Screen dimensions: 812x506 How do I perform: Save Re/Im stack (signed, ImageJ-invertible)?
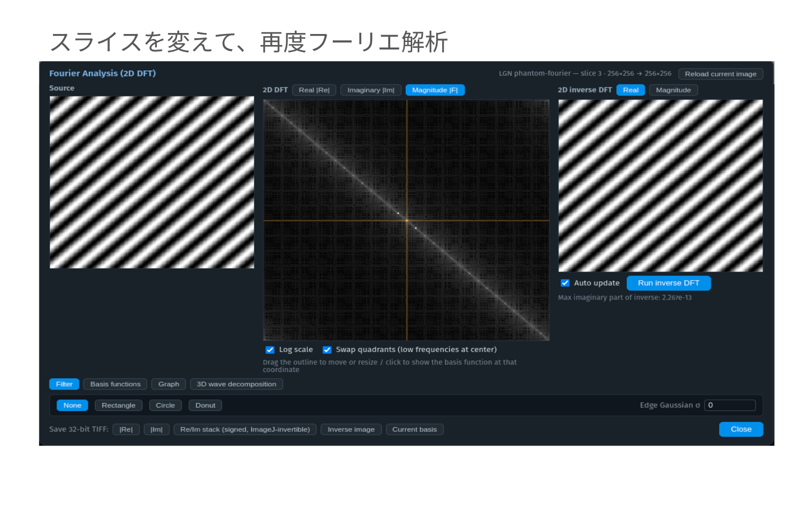(x=245, y=429)
